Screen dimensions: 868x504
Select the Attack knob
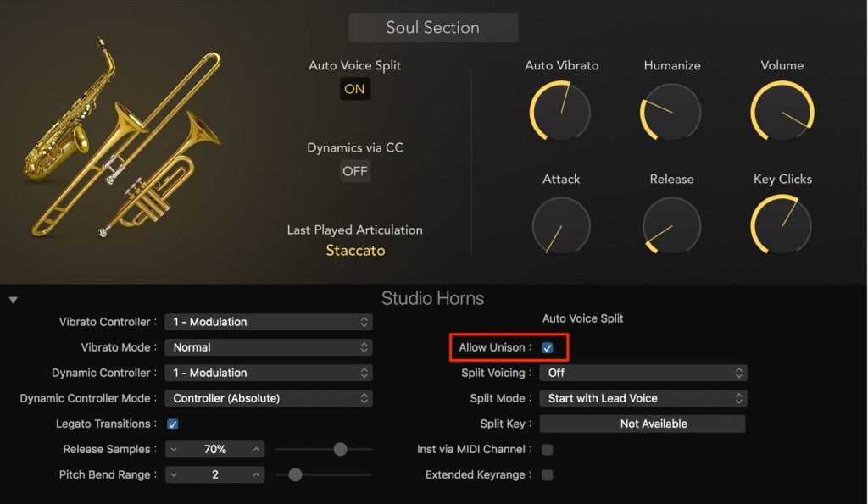pyautogui.click(x=559, y=225)
